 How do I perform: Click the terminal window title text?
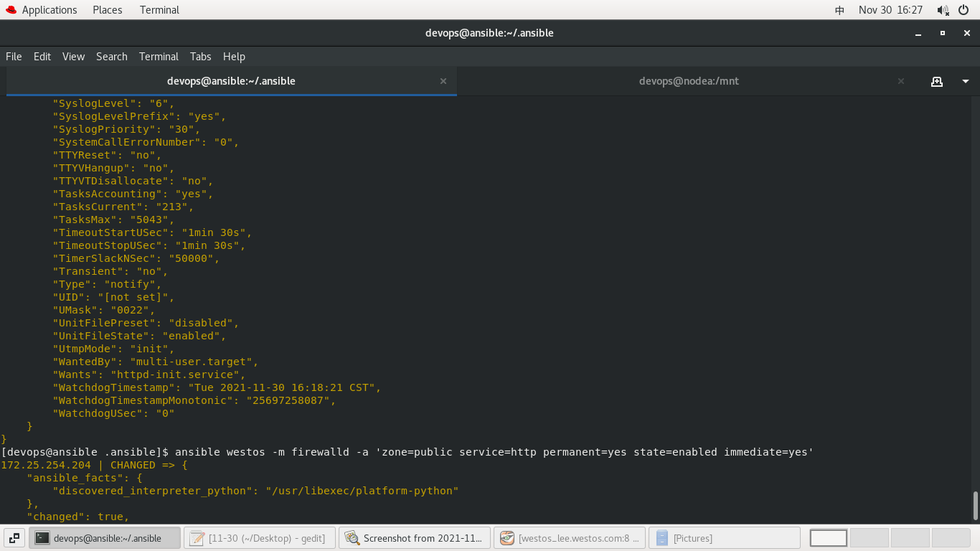(489, 33)
